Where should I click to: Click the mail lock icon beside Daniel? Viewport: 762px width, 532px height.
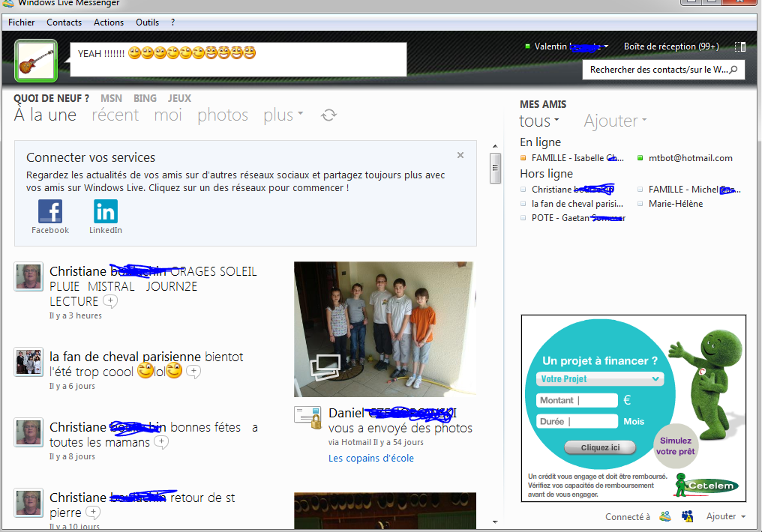[x=307, y=417]
